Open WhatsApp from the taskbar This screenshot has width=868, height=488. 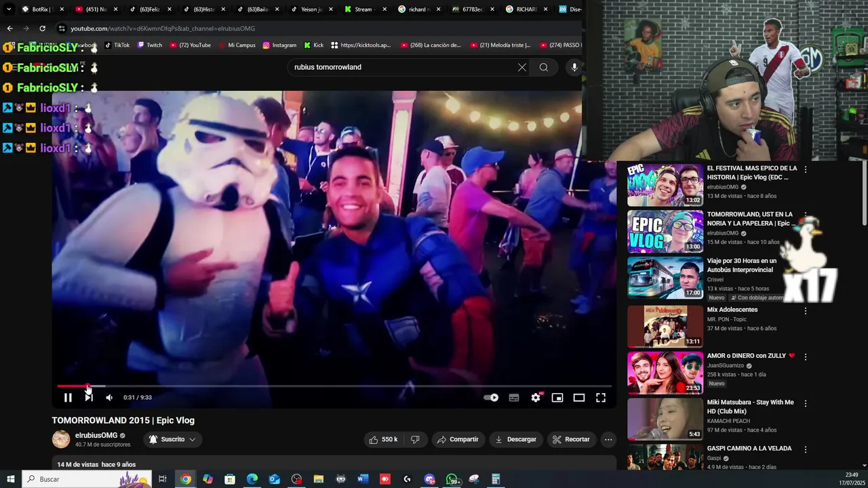452,479
